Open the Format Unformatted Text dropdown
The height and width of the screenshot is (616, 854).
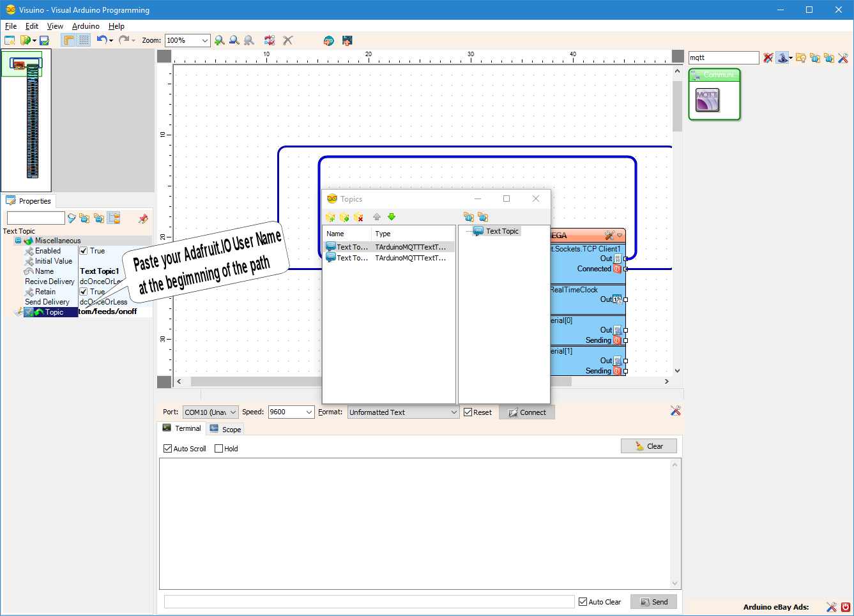click(x=403, y=412)
